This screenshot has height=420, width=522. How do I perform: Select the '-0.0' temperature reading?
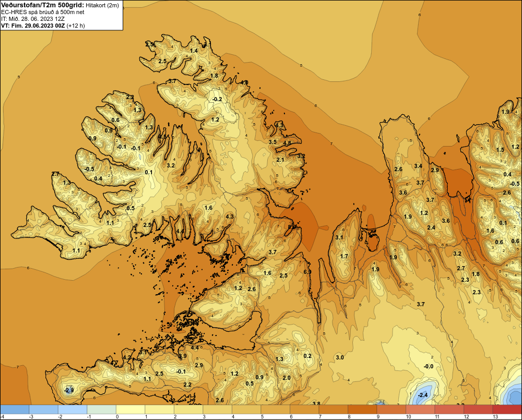click(429, 366)
